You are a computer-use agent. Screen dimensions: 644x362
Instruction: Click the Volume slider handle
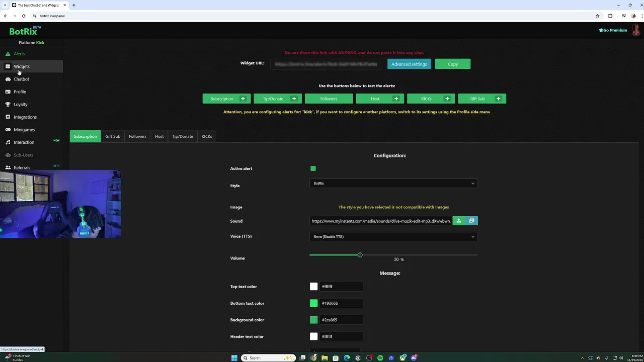(360, 255)
